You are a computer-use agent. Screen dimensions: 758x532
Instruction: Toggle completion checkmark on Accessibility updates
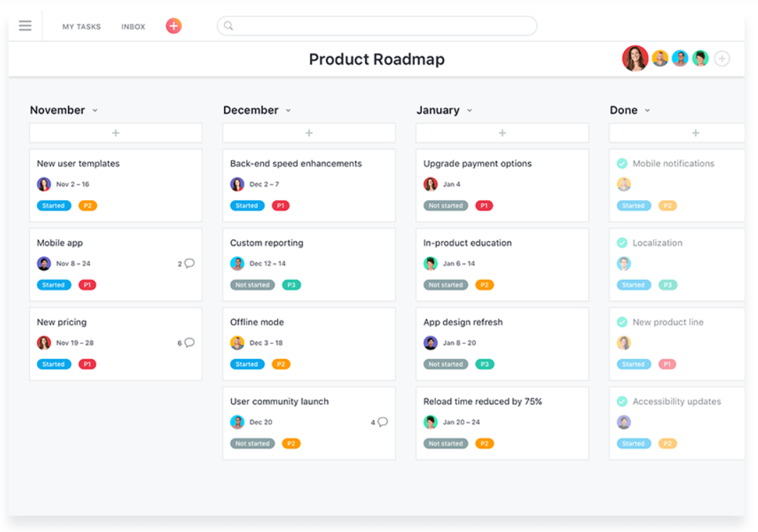tap(623, 401)
